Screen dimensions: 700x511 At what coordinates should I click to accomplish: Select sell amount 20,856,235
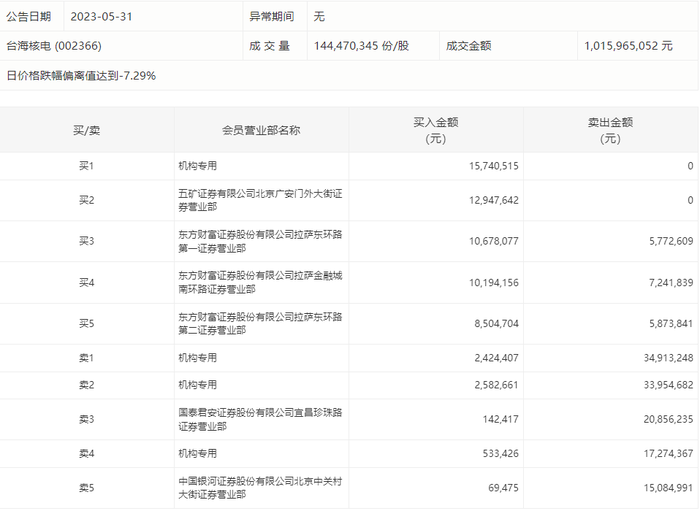point(668,420)
